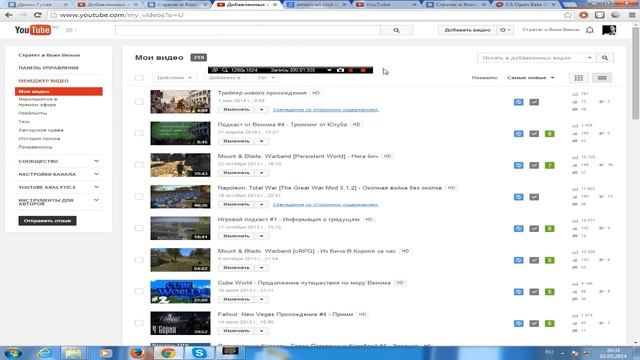Select the Mount & Blade Persistent World checkbox
Image resolution: width=640 pixels, height=360 pixels.
pos(139,165)
